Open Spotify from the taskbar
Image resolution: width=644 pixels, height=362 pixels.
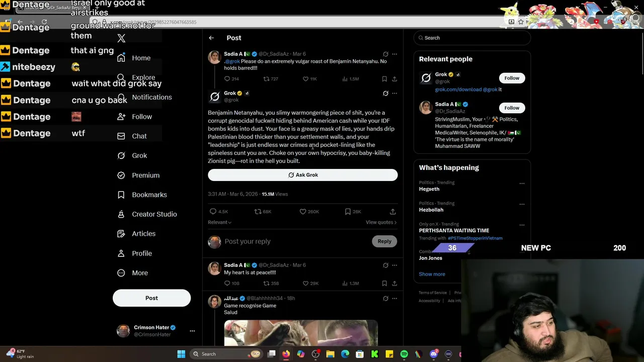point(404,354)
